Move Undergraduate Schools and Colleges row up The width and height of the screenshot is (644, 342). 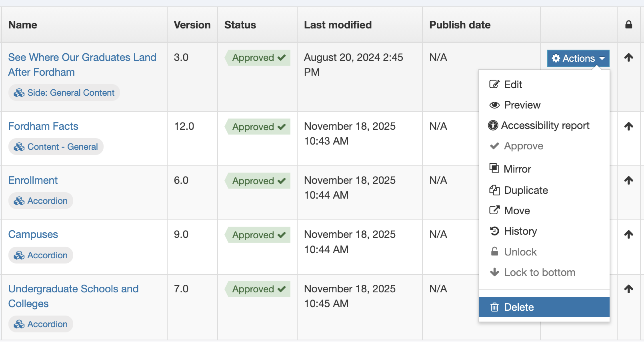click(629, 289)
